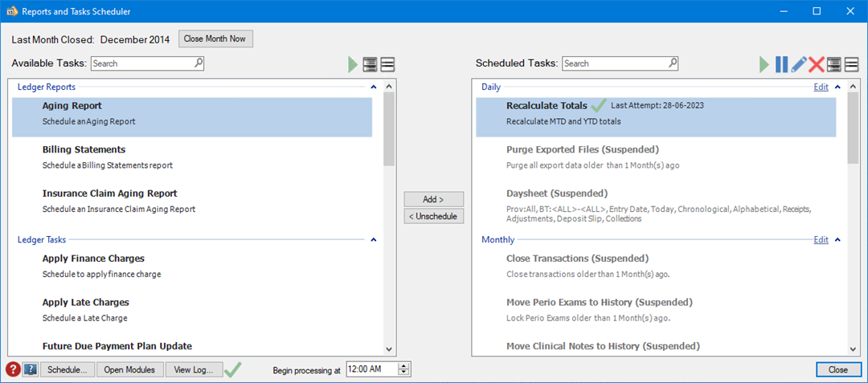Click the red X delete scheduled task icon
868x383 pixels.
coord(817,65)
